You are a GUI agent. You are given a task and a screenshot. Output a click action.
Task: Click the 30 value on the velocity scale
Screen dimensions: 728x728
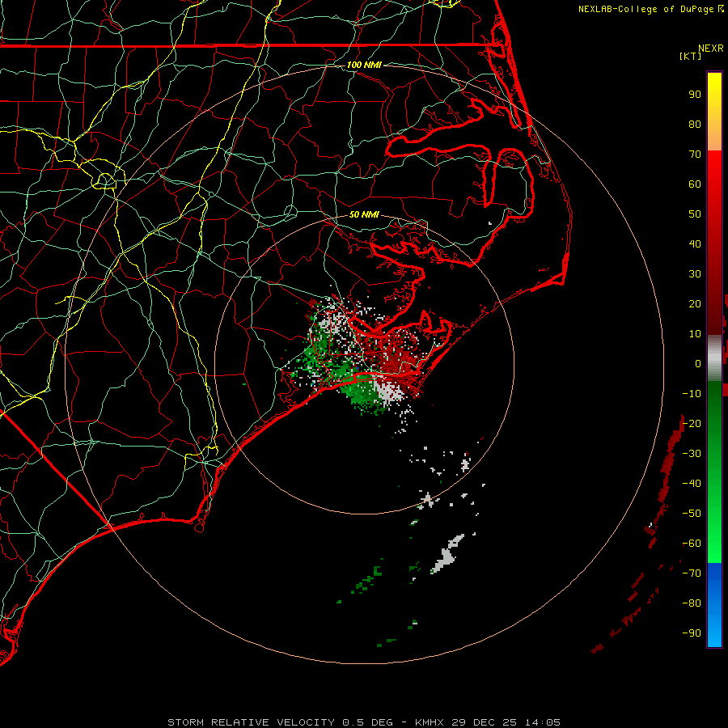coord(695,274)
